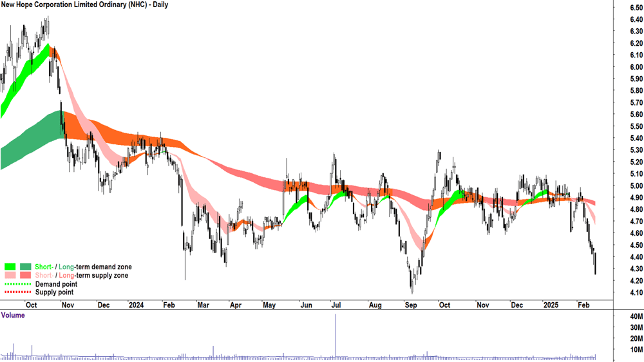Click the 6.50 price level on the axis
This screenshot has width=644, height=362.
coord(636,8)
